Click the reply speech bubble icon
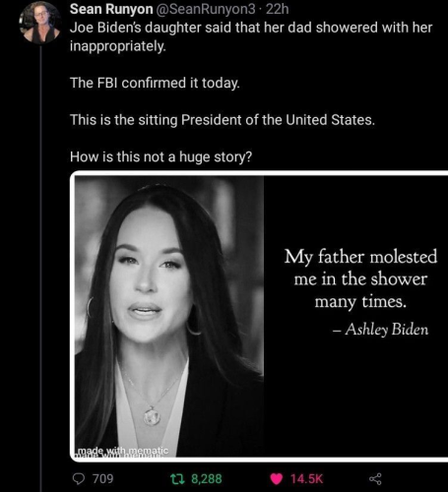Screen dimensions: 448x492 tap(79, 478)
